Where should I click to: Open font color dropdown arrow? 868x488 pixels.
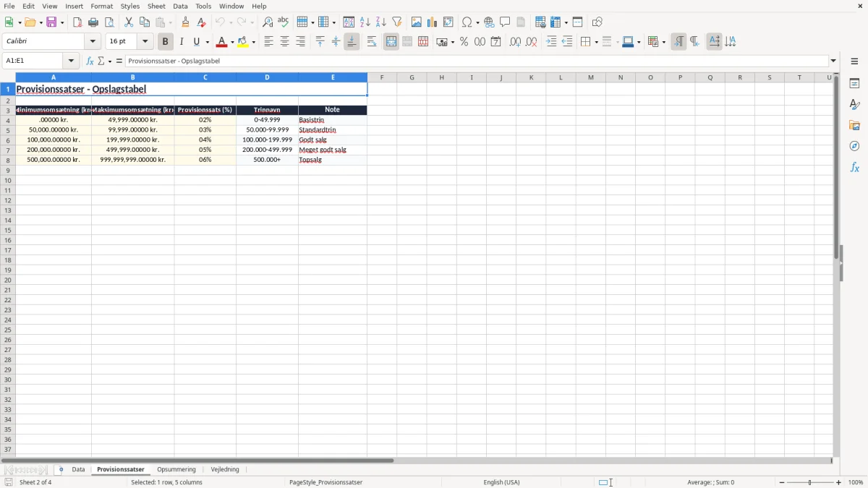(x=232, y=42)
